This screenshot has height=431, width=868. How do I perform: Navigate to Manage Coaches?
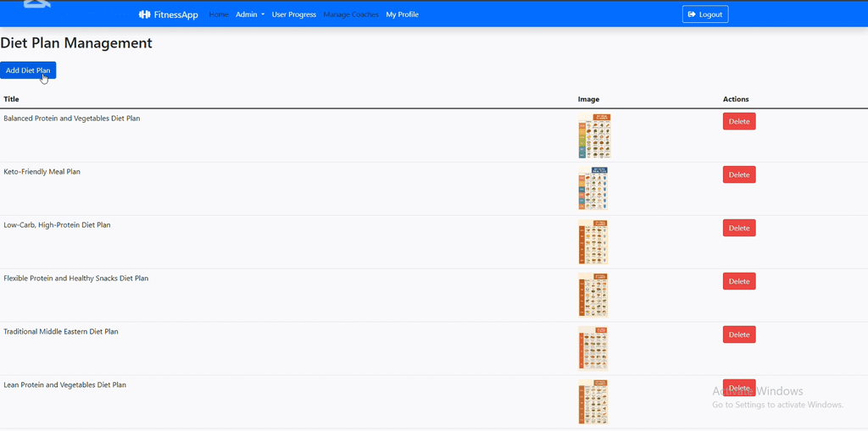pos(351,14)
